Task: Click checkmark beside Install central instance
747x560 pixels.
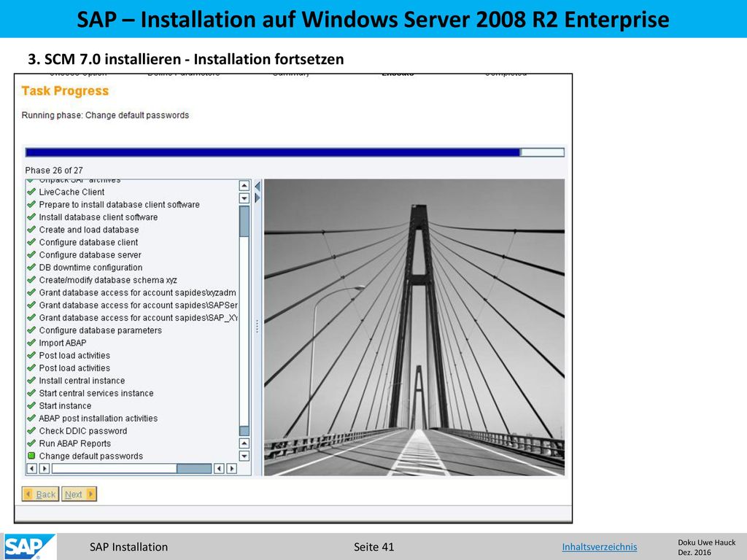Action: [x=31, y=380]
